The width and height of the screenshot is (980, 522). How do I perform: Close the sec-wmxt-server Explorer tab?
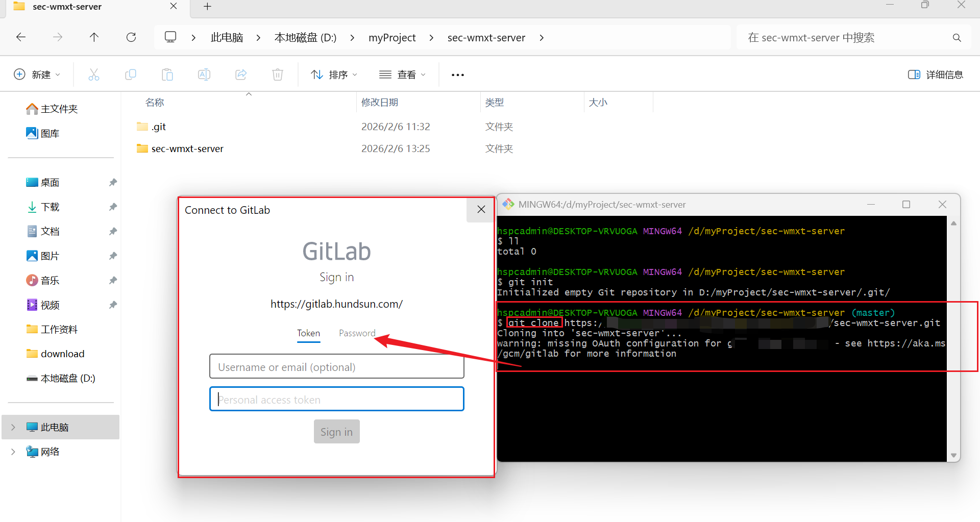174,6
